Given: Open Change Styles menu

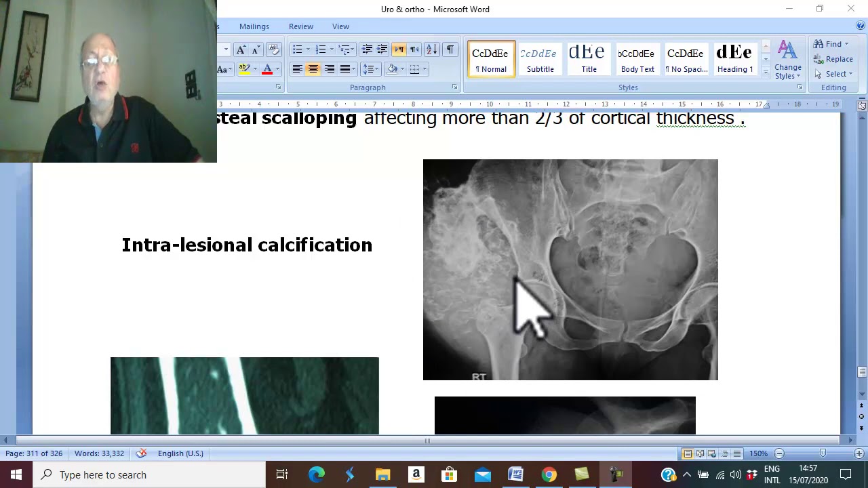Looking at the screenshot, I should point(787,61).
